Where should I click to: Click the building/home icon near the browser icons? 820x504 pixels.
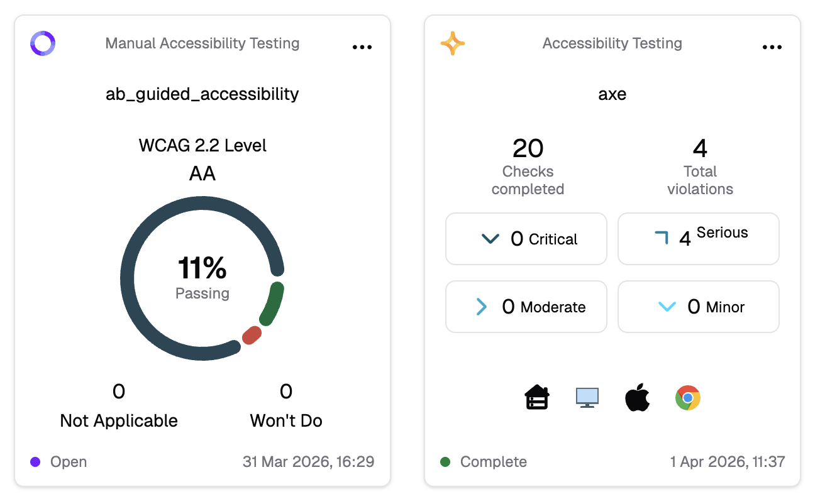pyautogui.click(x=536, y=397)
